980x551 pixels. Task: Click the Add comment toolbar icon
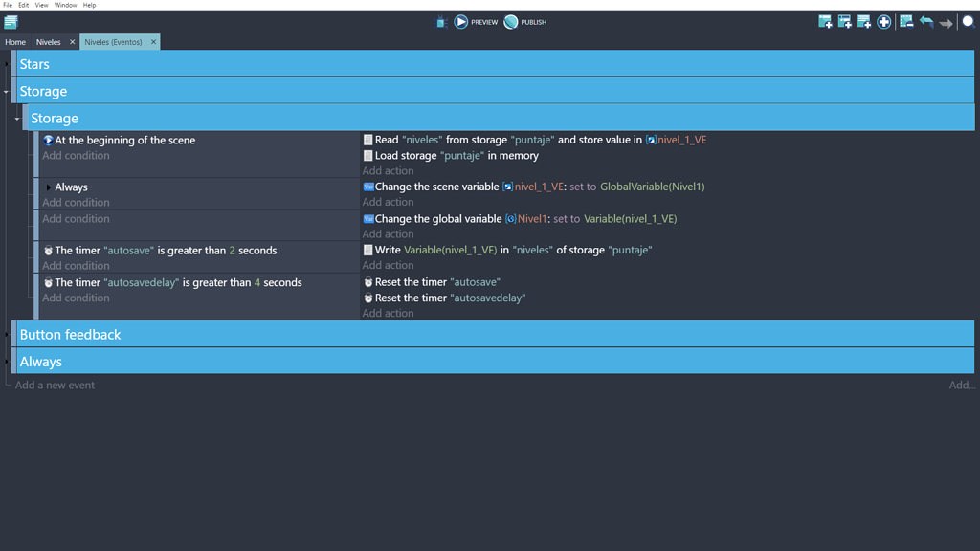pos(863,21)
